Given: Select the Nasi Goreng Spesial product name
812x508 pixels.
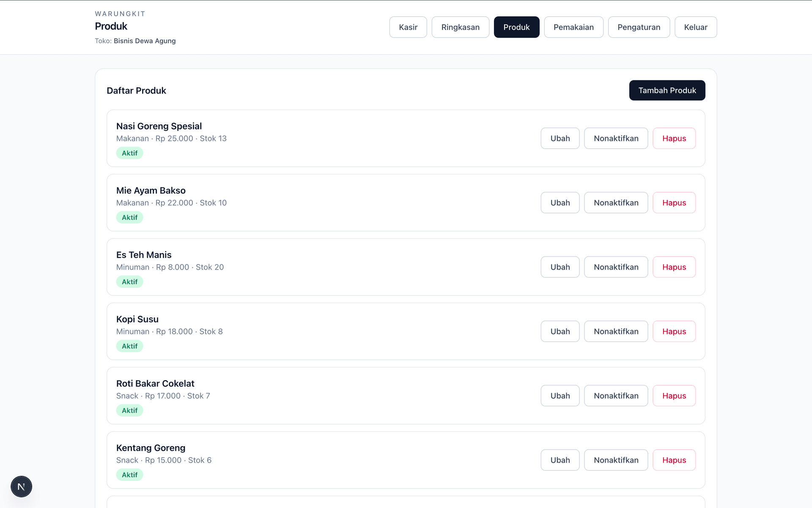Looking at the screenshot, I should (159, 126).
